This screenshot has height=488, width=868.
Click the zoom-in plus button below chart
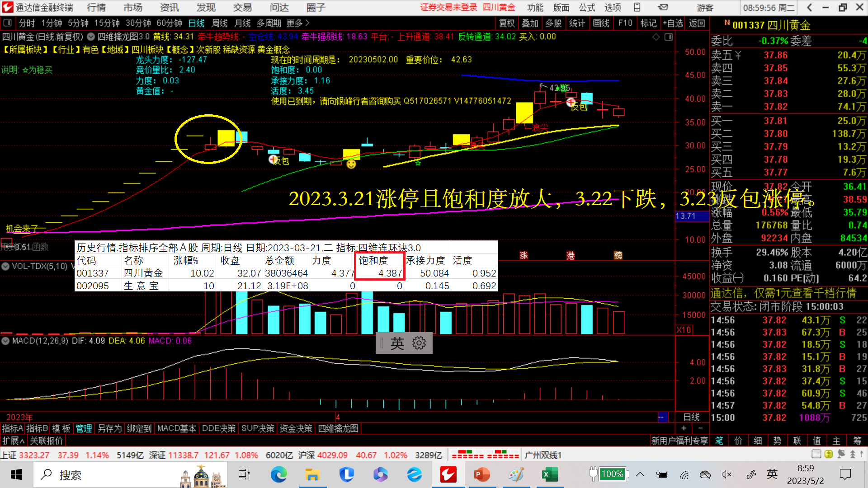point(684,428)
